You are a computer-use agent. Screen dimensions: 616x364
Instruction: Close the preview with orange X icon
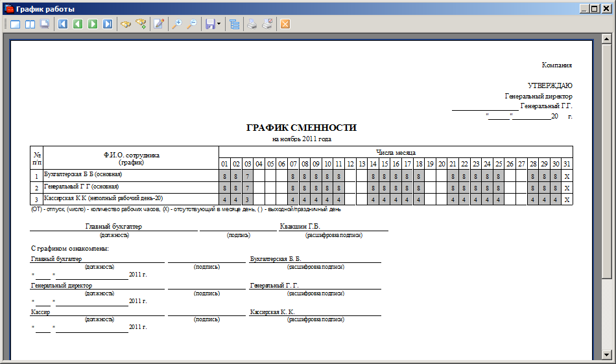coord(285,25)
